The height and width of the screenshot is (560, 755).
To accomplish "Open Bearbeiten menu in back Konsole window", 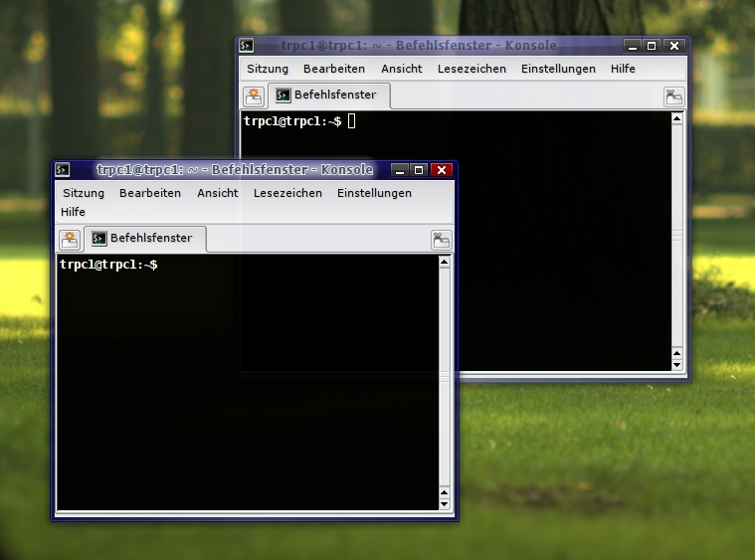I will click(x=333, y=69).
